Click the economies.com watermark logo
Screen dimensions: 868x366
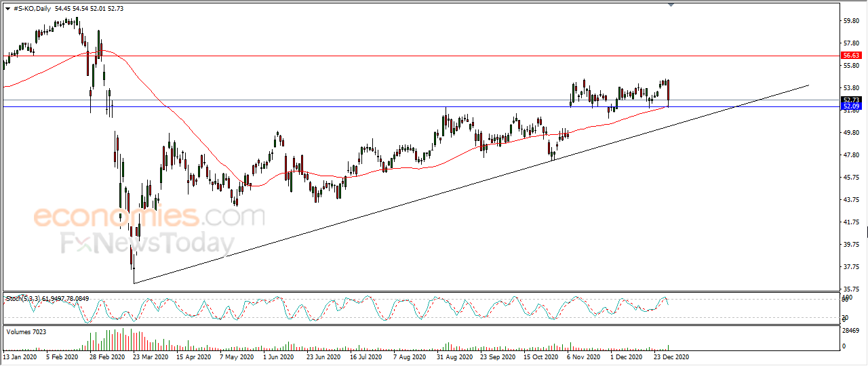[x=149, y=217]
